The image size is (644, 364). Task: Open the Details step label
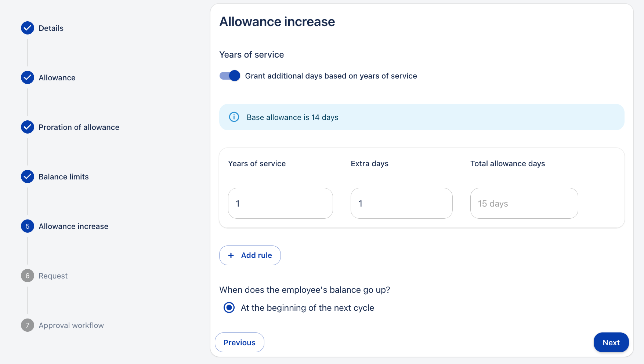coord(51,28)
